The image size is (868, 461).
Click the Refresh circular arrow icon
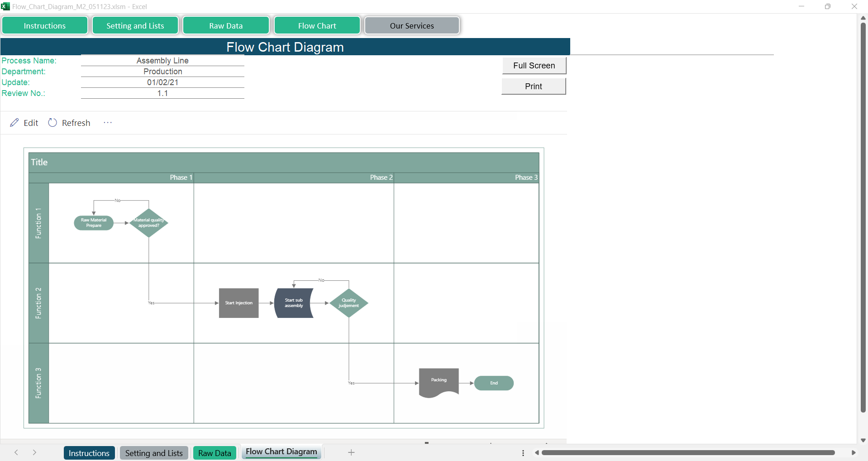pyautogui.click(x=52, y=123)
